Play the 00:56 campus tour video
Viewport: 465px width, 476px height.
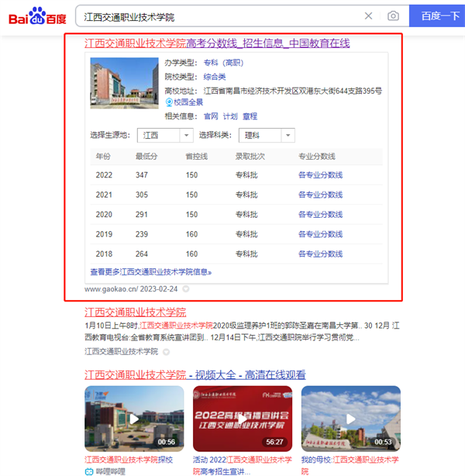click(x=134, y=419)
